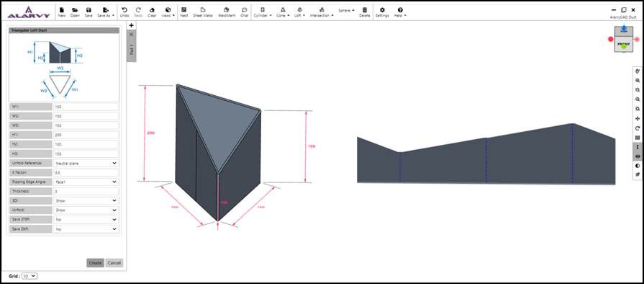Select the pan move tool in view toolbar
The height and width of the screenshot is (284, 644).
pos(638,118)
